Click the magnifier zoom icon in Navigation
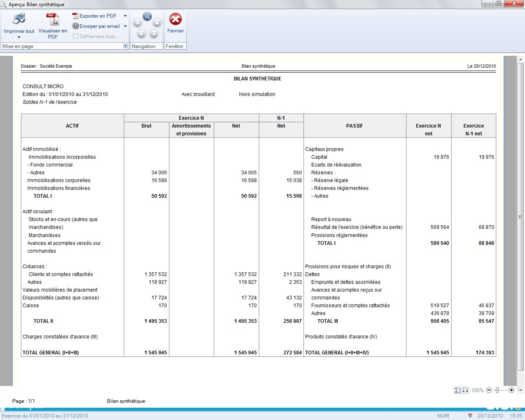The image size is (525, 420). (x=147, y=16)
